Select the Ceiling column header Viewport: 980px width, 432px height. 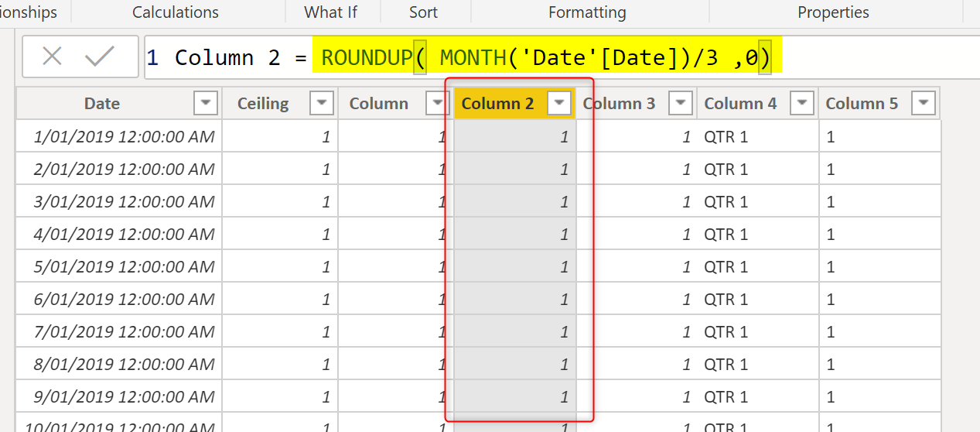[x=263, y=103]
